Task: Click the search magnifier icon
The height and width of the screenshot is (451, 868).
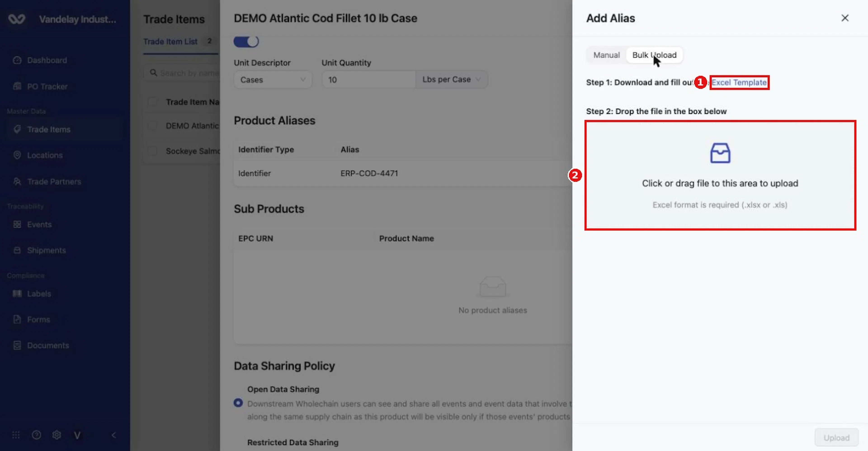Action: 153,73
